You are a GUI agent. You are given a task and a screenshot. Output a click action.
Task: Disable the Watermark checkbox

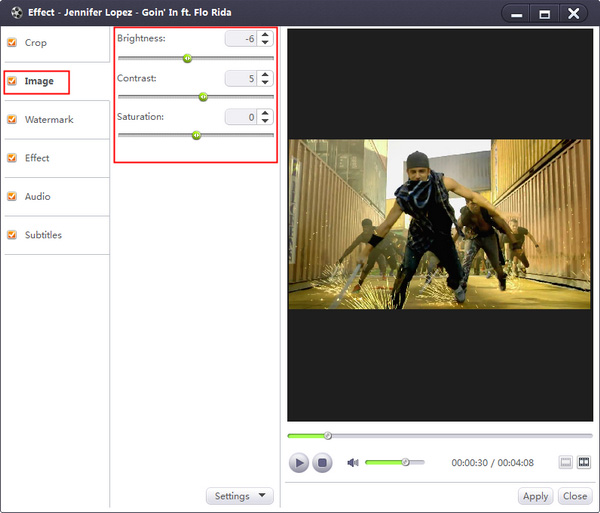pos(12,120)
